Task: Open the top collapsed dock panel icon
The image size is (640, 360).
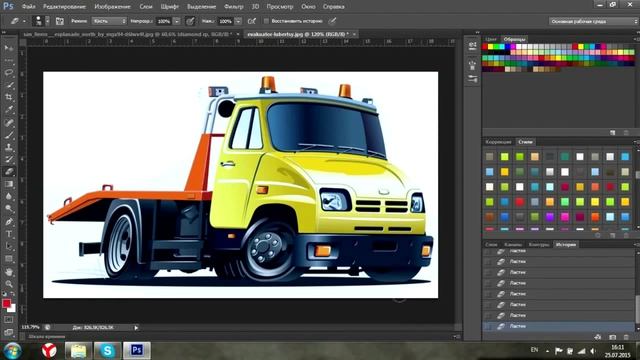Action: point(472,46)
